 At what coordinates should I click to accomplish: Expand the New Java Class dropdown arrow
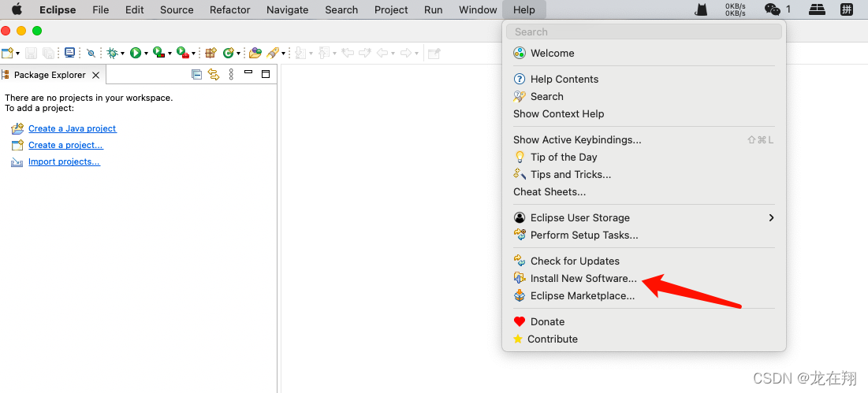pyautogui.click(x=238, y=53)
